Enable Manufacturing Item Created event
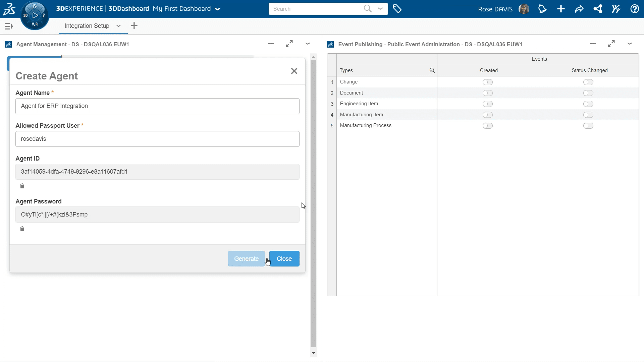 point(487,115)
